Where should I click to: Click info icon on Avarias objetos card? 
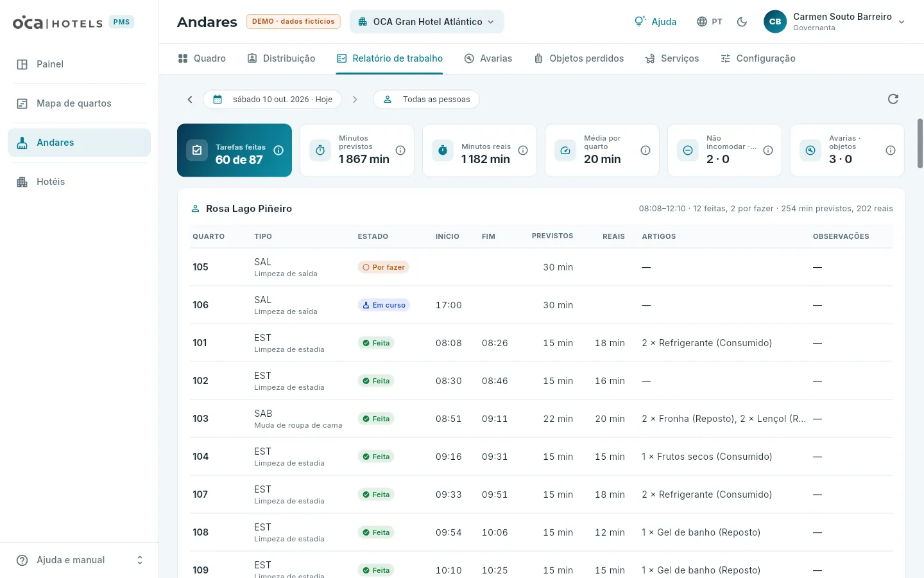(x=891, y=150)
